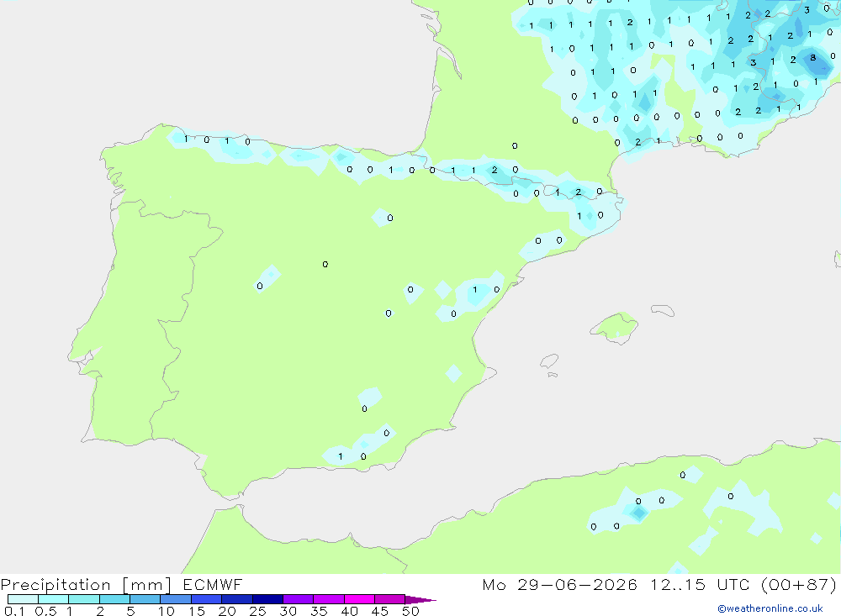Select the 0.5–1 mm legend color box
Screen dimensions: 841x616
[x=54, y=599]
